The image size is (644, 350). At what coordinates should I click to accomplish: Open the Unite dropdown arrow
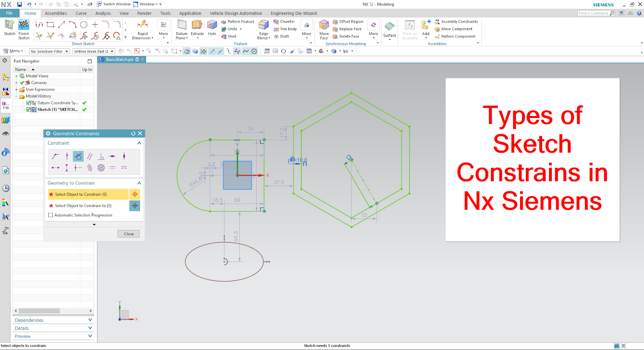pyautogui.click(x=241, y=29)
